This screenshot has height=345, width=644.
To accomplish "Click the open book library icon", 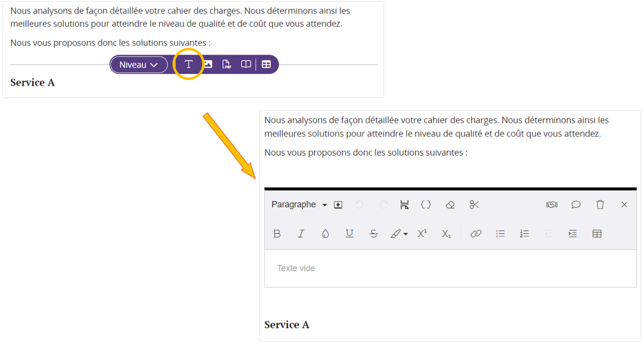I will 246,65.
